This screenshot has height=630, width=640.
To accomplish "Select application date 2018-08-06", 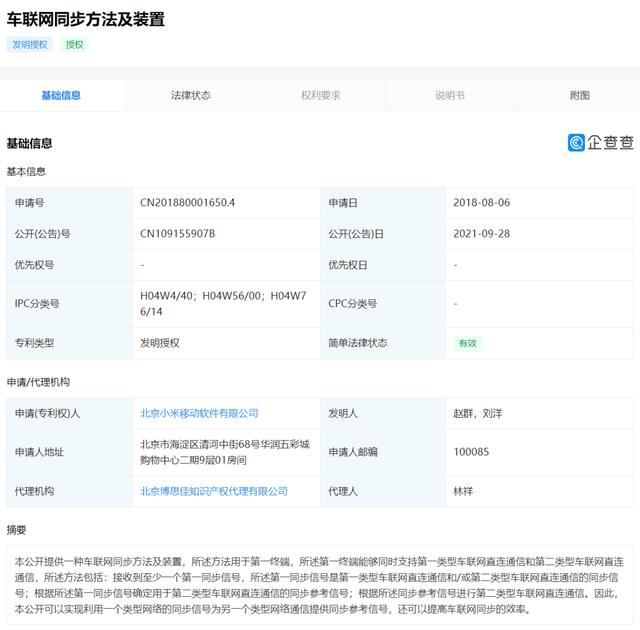I will pos(482,203).
